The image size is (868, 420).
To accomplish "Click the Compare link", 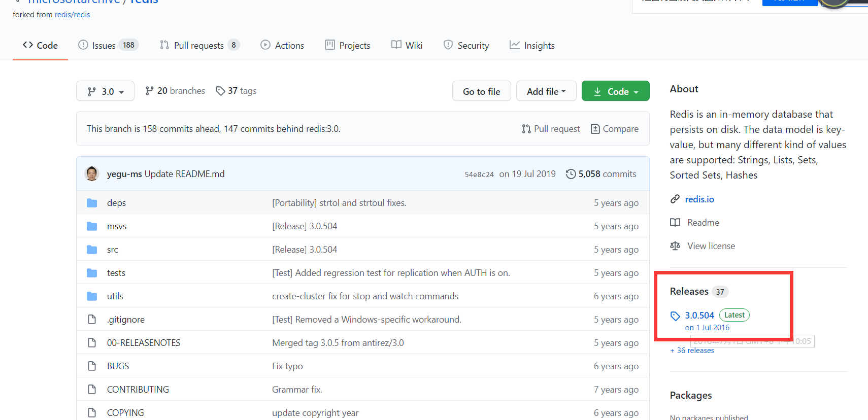I will [x=615, y=129].
